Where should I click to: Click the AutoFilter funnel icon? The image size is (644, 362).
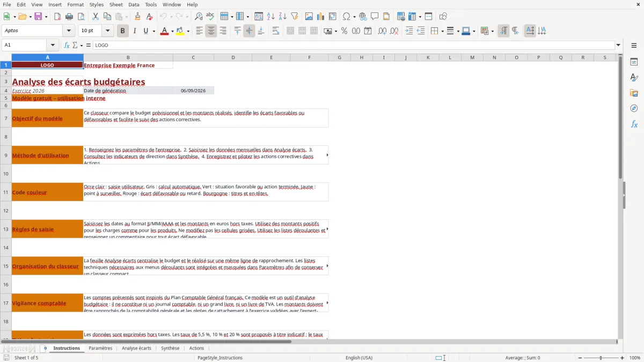(295, 17)
